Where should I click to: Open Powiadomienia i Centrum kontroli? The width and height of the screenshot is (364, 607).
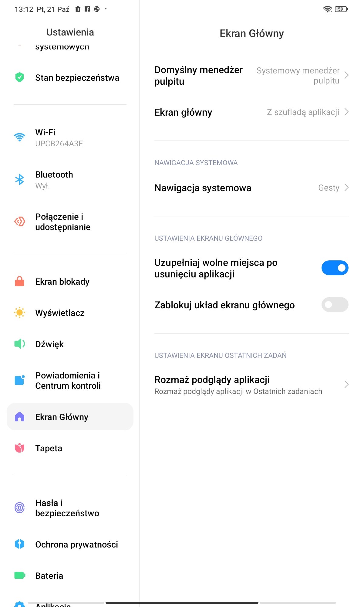click(70, 380)
